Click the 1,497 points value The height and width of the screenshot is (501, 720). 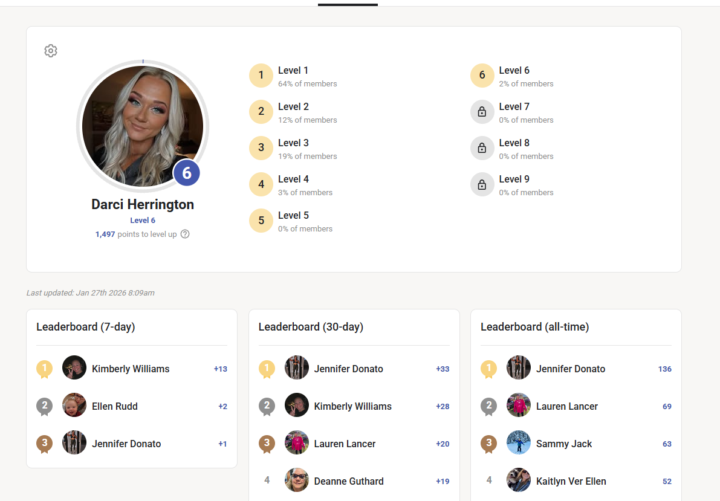(x=105, y=234)
